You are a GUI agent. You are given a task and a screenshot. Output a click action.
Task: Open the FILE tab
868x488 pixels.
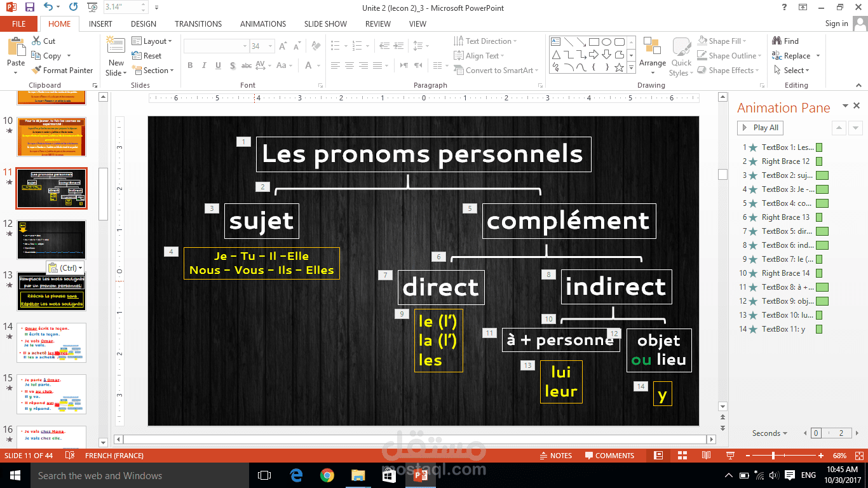pos(19,24)
